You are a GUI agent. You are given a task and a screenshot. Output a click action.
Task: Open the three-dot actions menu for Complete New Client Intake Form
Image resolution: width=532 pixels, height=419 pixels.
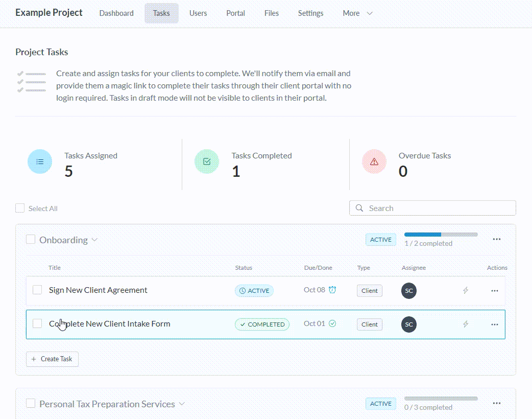pyautogui.click(x=494, y=324)
